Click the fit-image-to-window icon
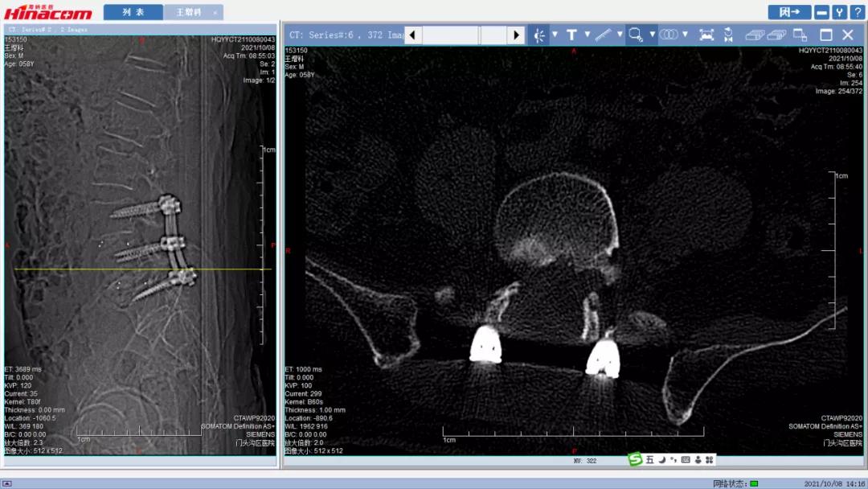 (x=706, y=35)
